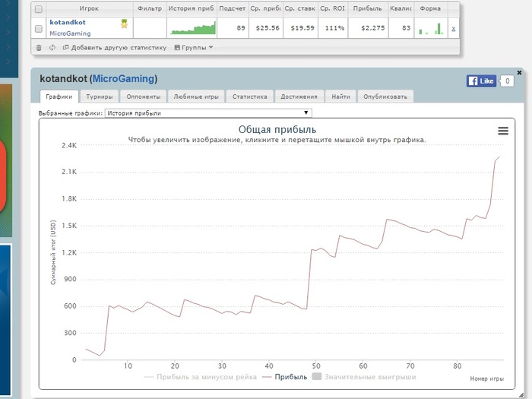532x399 pixels.
Task: Sort by the Фильтр column header
Action: (x=150, y=8)
